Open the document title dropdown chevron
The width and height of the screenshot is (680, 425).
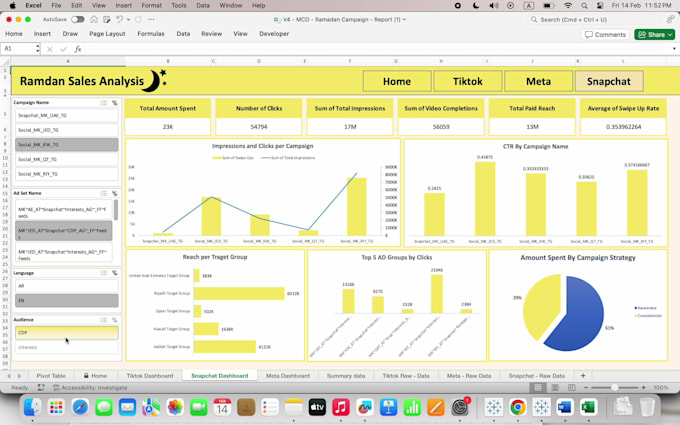click(x=404, y=20)
